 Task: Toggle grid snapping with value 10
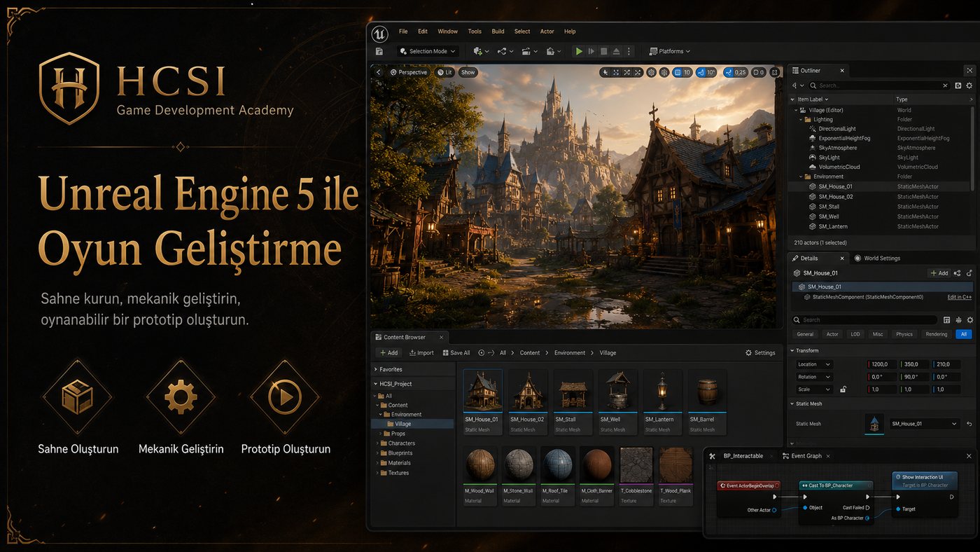(x=682, y=72)
